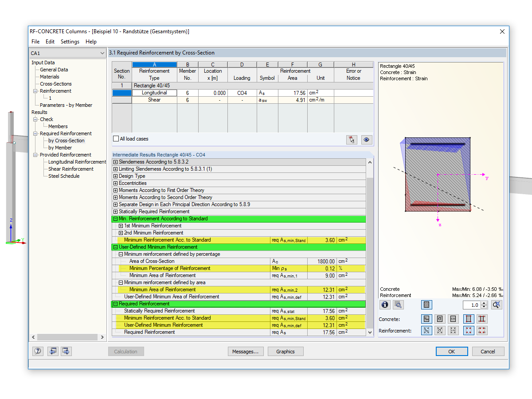Expand Statically Required Reinforcement row
This screenshot has height=399, width=532.
pos(116,211)
